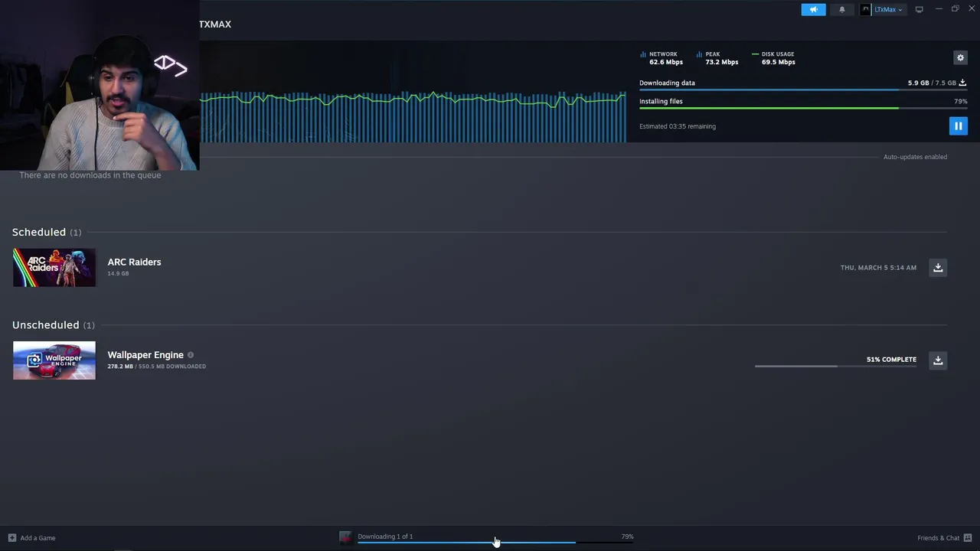Click the Unscheduled section header
This screenshot has width=980, height=551.
coord(54,325)
